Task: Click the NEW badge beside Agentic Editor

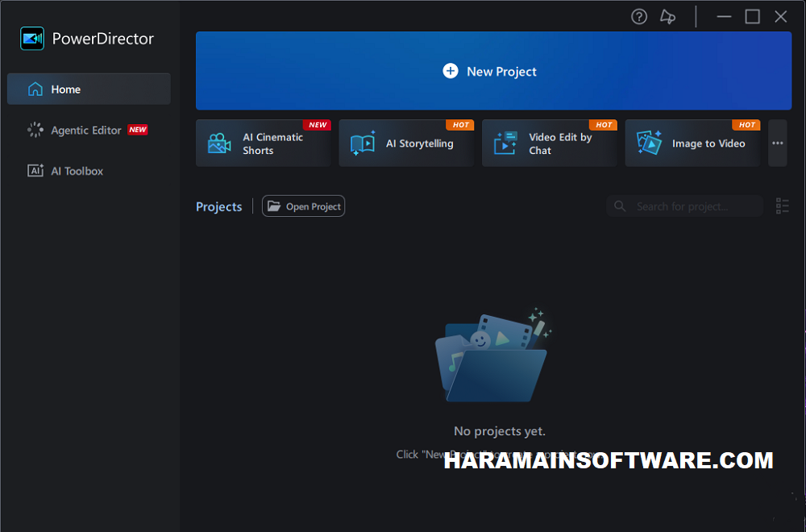Action: [138, 130]
